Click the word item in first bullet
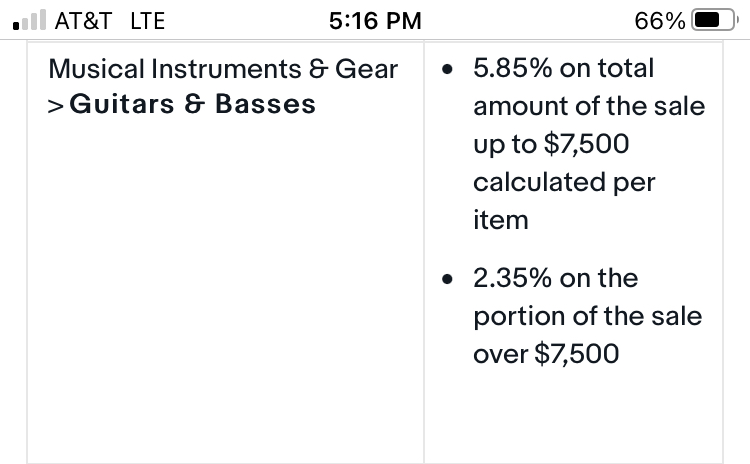750x464 pixels. [x=501, y=220]
